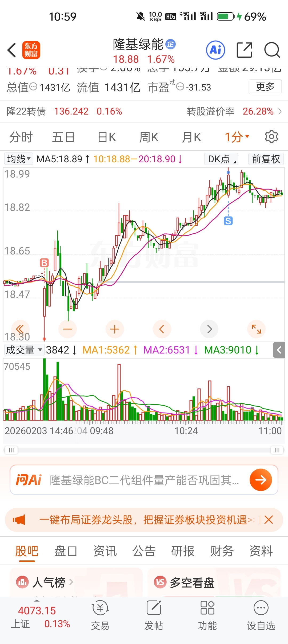
Task: Open the blue AI assistant icon
Action: coord(215,50)
